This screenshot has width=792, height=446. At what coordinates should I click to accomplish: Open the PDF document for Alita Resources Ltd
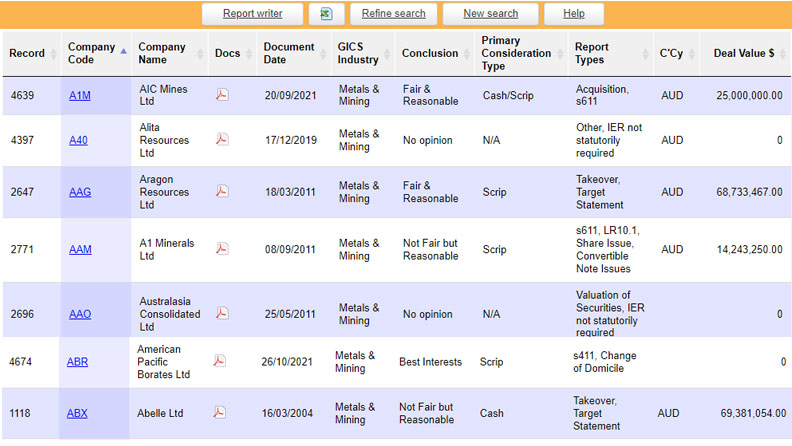[x=222, y=140]
